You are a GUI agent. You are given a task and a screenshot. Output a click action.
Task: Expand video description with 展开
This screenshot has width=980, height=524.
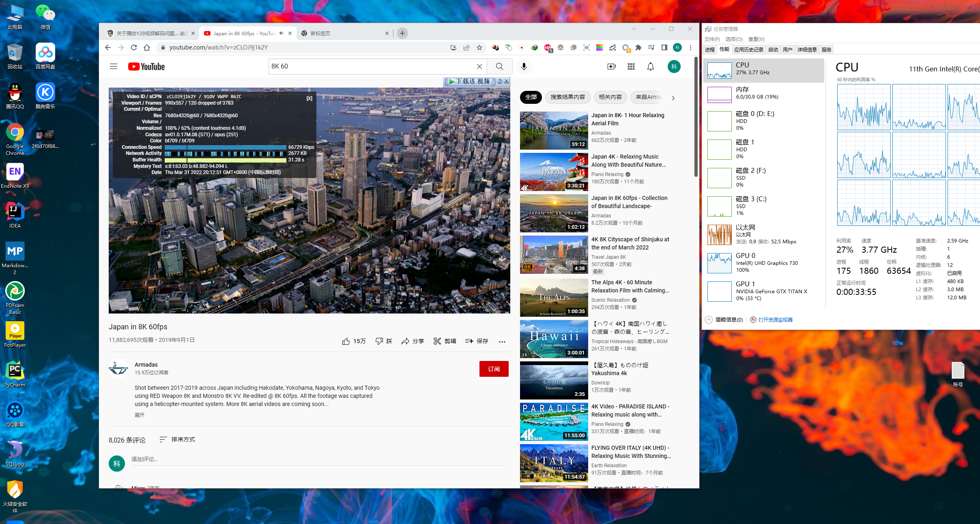click(x=140, y=415)
